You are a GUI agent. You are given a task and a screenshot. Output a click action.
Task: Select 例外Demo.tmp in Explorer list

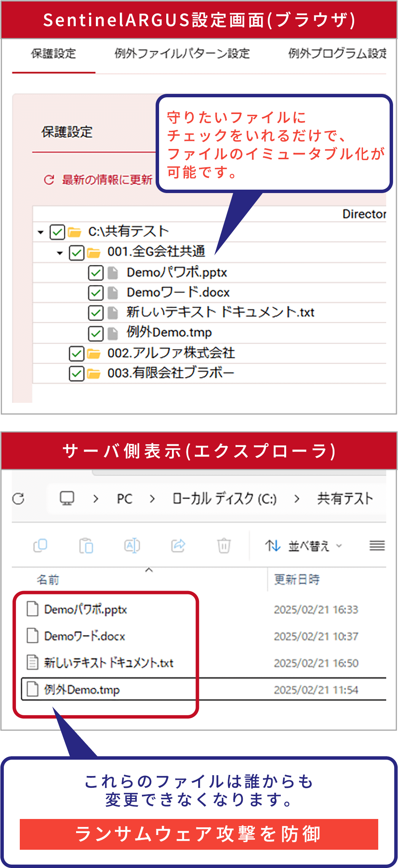coord(82,690)
